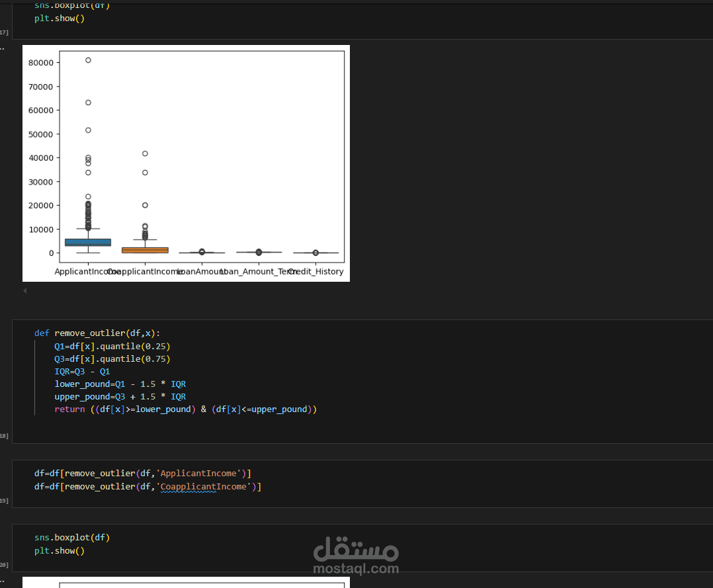Image resolution: width=713 pixels, height=588 pixels.
Task: Click 'plt.show()' in the bottom cell
Action: (x=59, y=551)
